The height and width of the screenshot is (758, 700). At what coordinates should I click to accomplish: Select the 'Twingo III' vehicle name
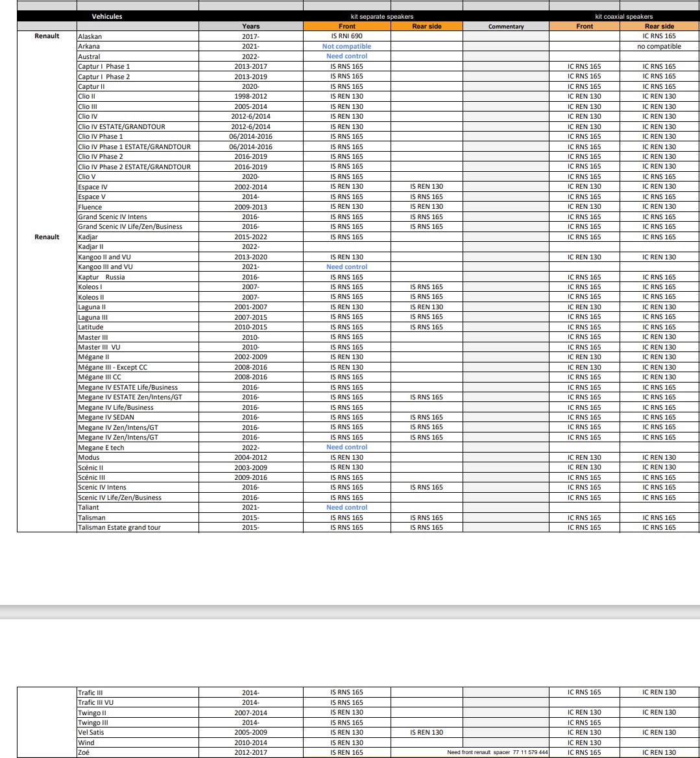(93, 722)
